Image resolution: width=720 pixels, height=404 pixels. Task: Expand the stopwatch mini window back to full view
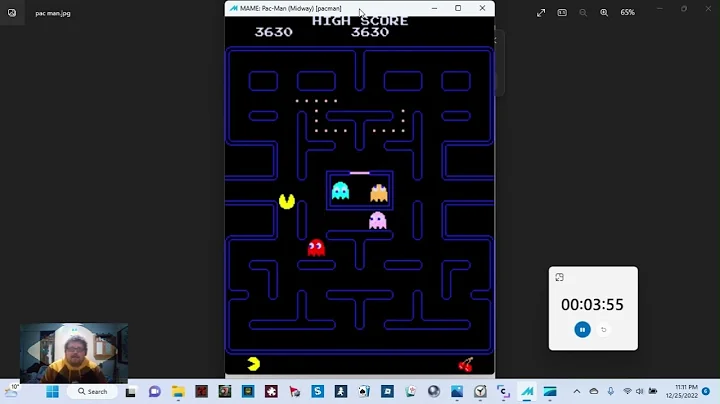click(x=559, y=277)
